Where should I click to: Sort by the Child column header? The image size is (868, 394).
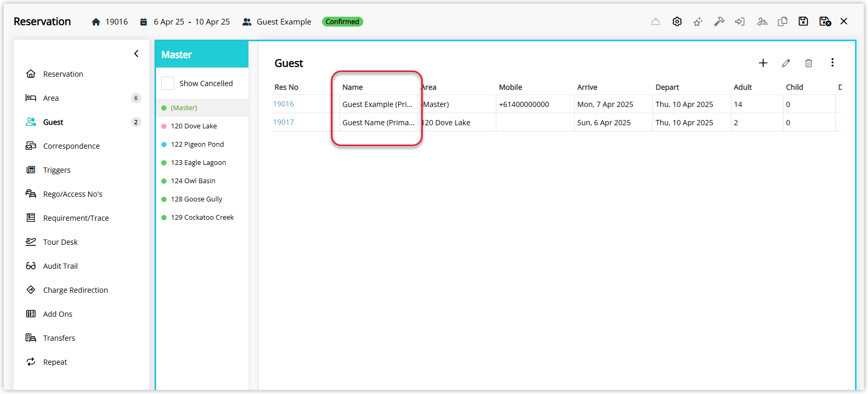pos(794,87)
